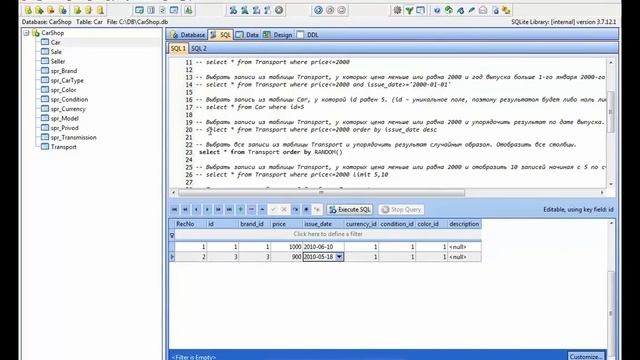This screenshot has width=640, height=360.
Task: Click the filter data navigator icon
Action: tap(317, 209)
